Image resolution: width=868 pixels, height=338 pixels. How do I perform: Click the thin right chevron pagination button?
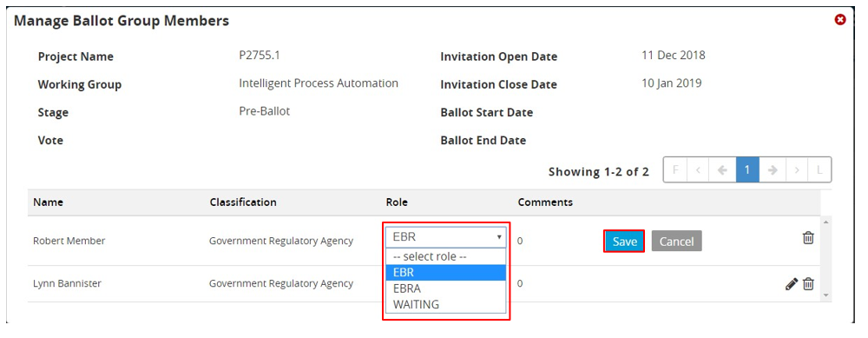point(797,170)
